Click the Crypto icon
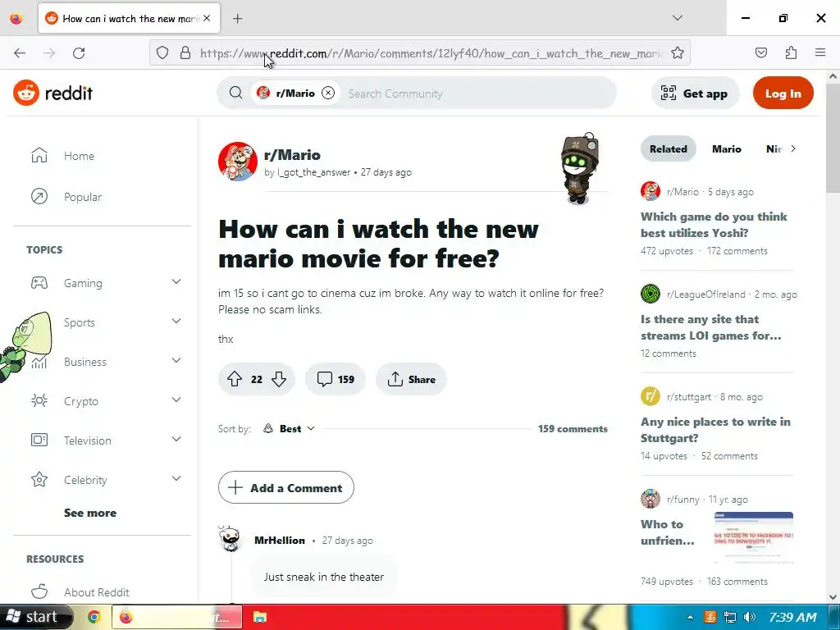This screenshot has height=630, width=840. 39,400
